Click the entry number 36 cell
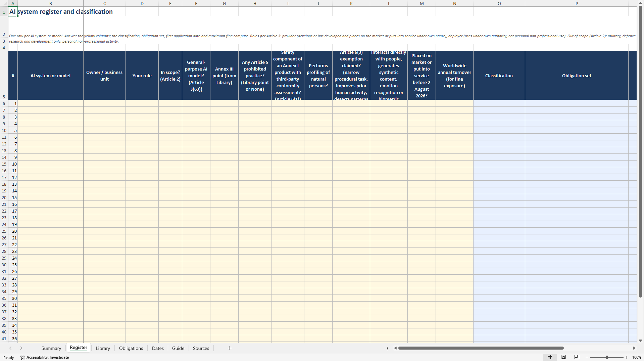 click(13, 339)
